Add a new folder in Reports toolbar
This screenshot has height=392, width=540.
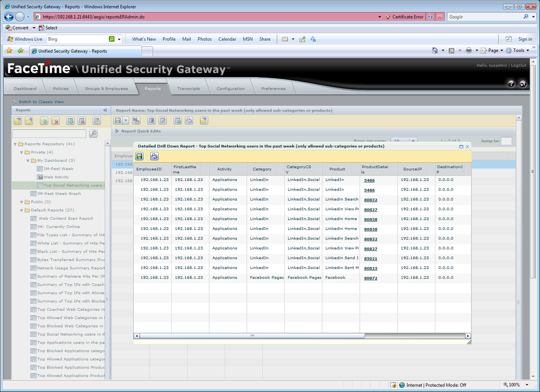44,121
